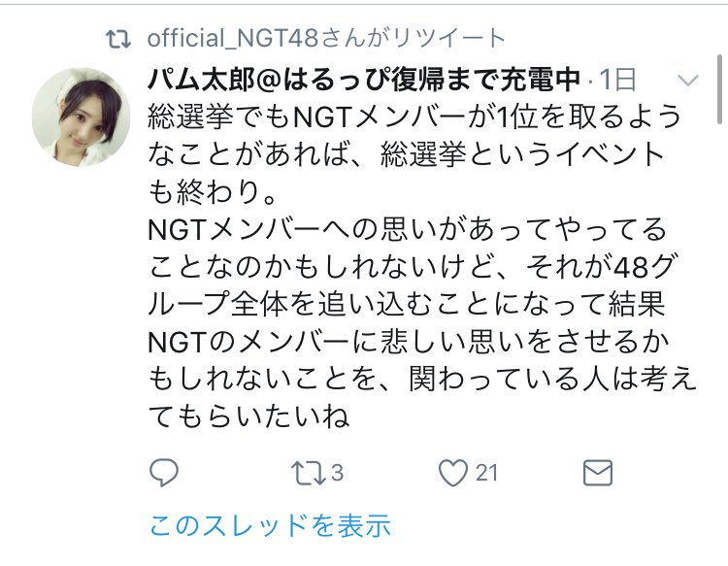The height and width of the screenshot is (566, 728).
Task: Click the vertical scrollbar thumb on the right
Action: [719, 89]
